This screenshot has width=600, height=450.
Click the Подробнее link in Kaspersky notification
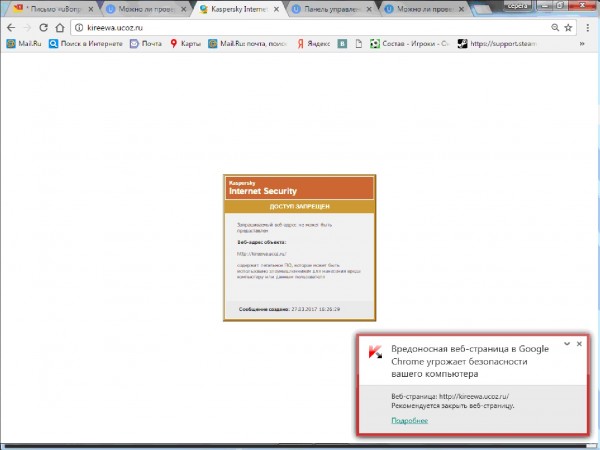(x=409, y=421)
